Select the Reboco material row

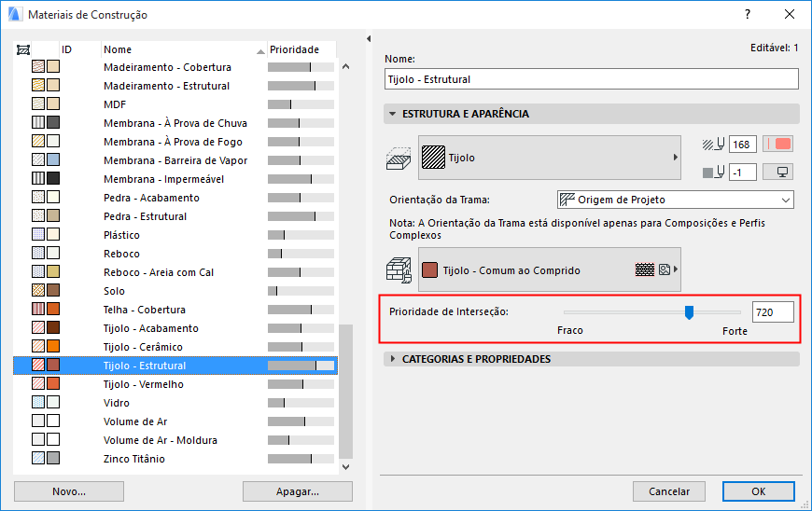point(175,253)
